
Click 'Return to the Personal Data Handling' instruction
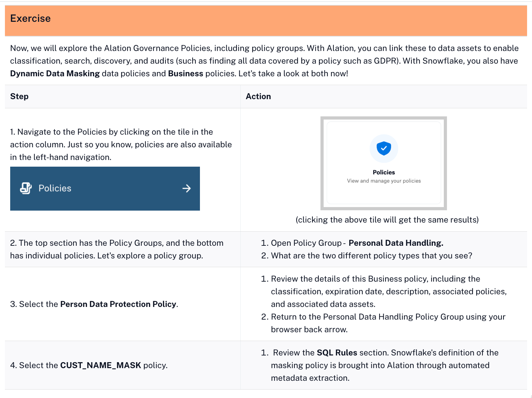pos(388,317)
